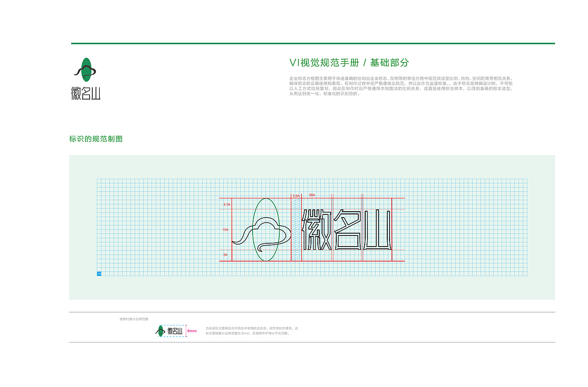Toggle the 2.7A dimension label
588x387 pixels.
point(226,205)
